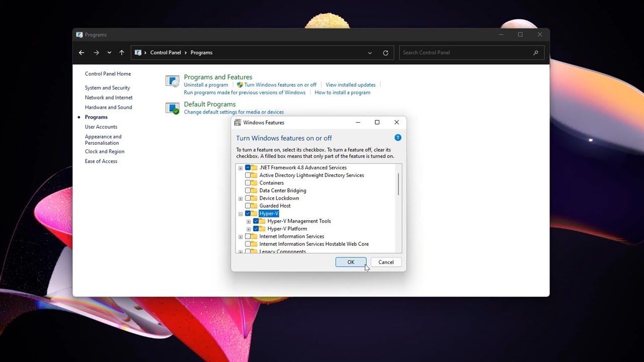Open Run programs made for previous versions link
The width and height of the screenshot is (644, 362).
pos(245,93)
